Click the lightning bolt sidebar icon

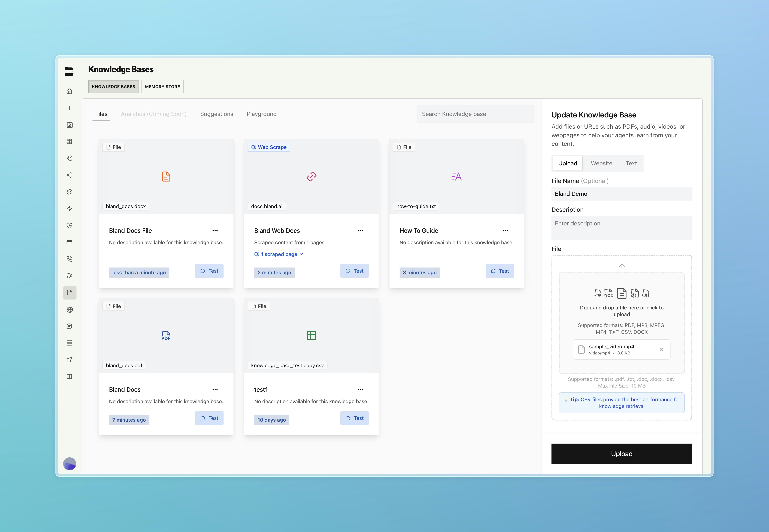[69, 209]
